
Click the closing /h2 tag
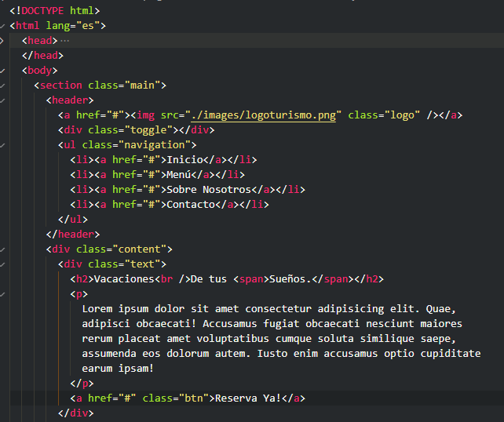pos(369,278)
